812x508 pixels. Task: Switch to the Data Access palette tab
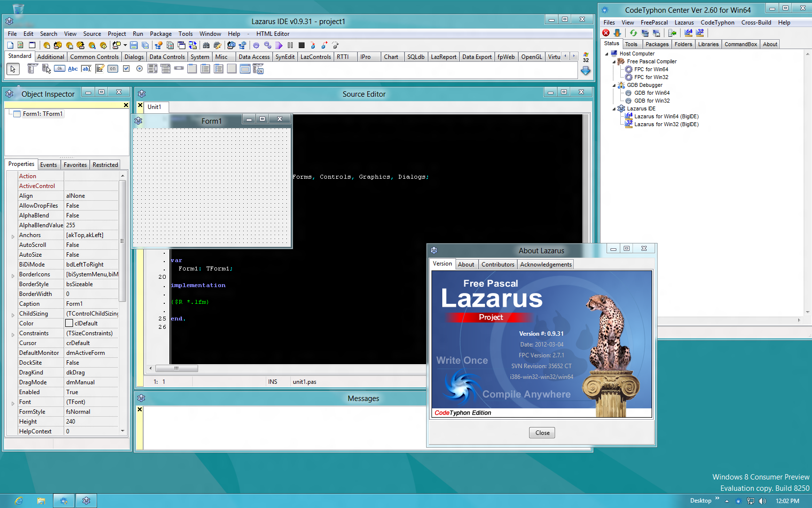point(254,57)
